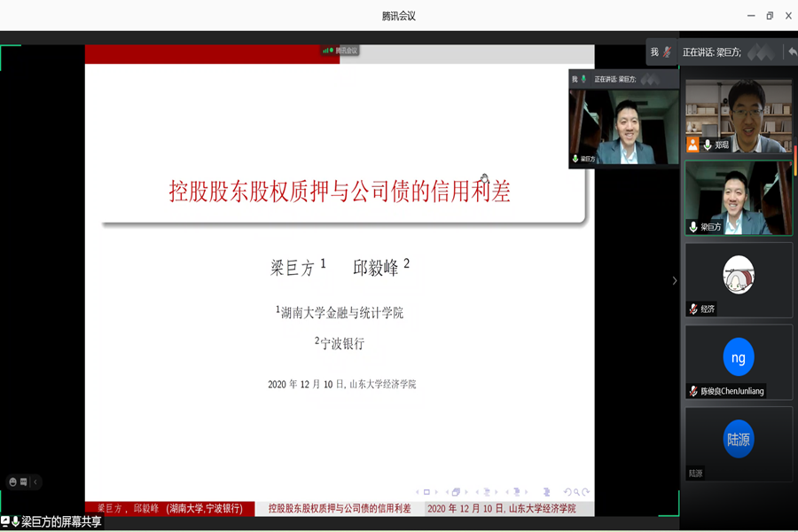798x532 pixels.
Task: Click the slide footer author link 梁巨方, 邱毅峰
Action: point(169,509)
